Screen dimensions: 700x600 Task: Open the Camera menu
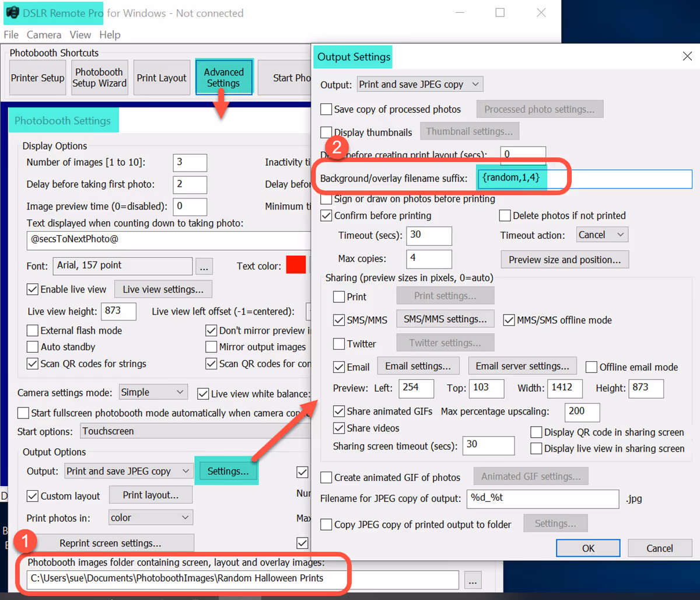tap(44, 35)
